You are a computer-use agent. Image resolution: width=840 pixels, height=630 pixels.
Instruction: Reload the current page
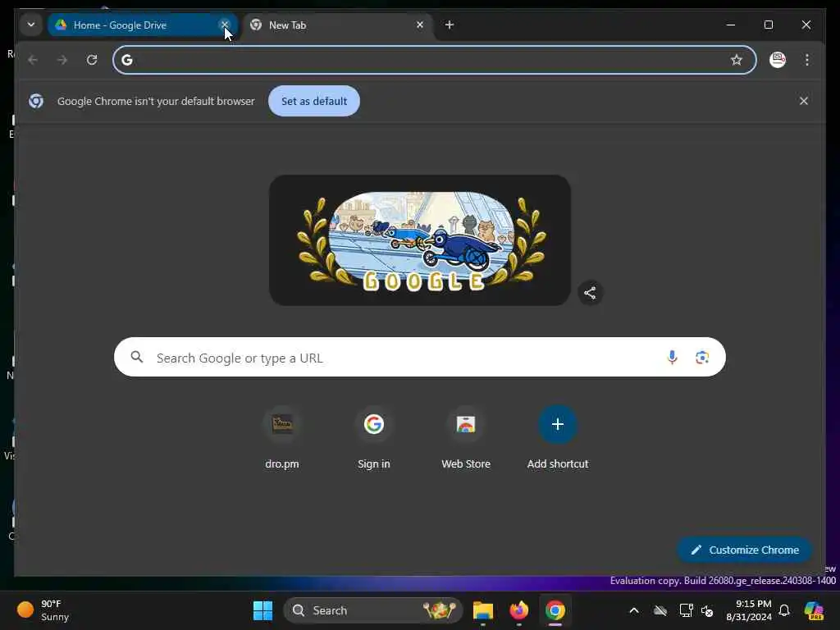[92, 60]
